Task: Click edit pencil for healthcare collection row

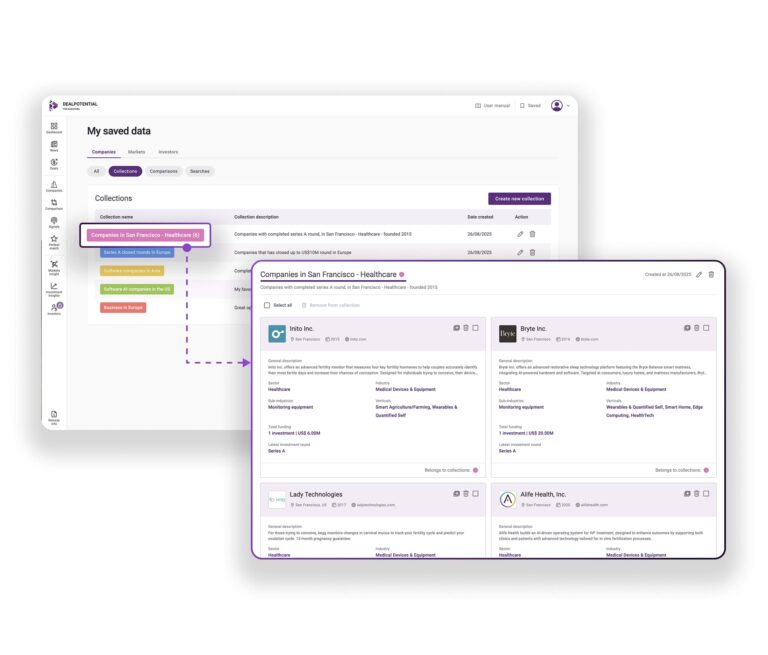Action: [520, 234]
